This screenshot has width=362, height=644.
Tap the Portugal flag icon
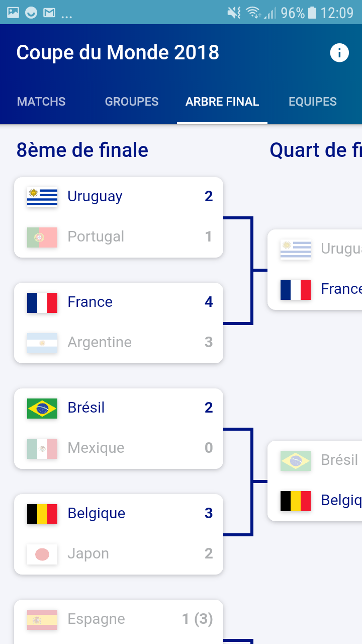click(x=42, y=237)
